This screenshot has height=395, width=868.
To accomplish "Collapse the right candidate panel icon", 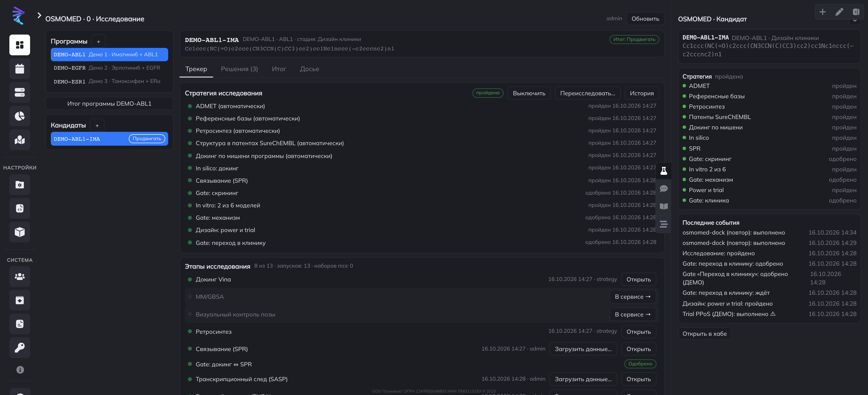I will tap(856, 12).
